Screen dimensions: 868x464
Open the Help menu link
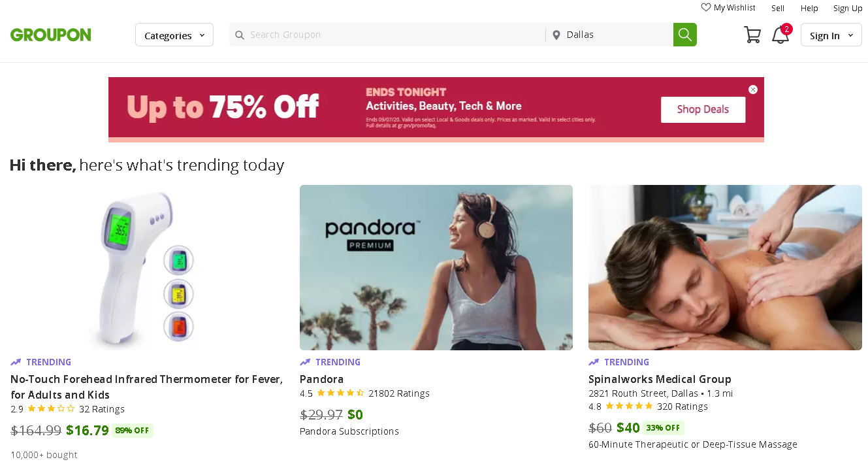click(x=809, y=8)
